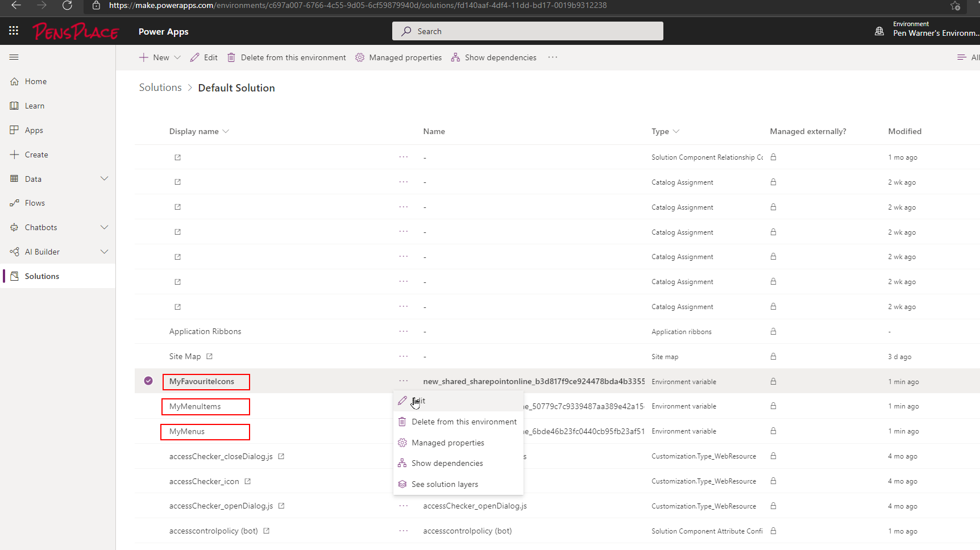Click the Search box at the top

[x=528, y=31]
